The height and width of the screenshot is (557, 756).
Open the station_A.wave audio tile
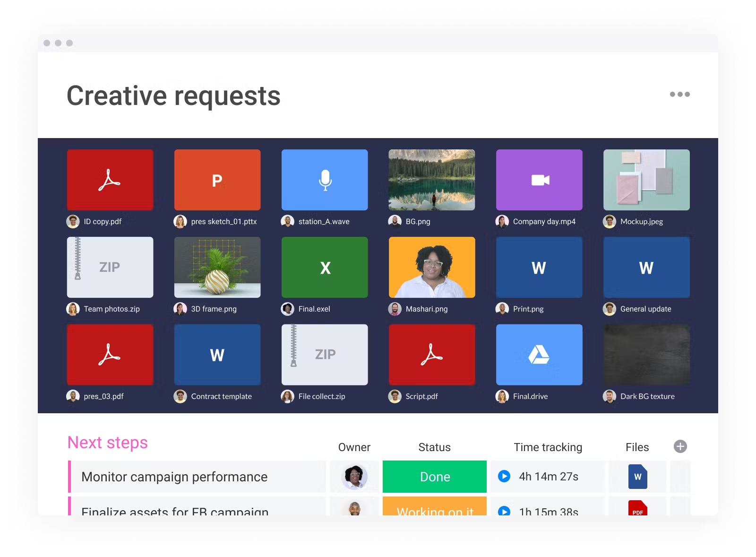click(325, 180)
